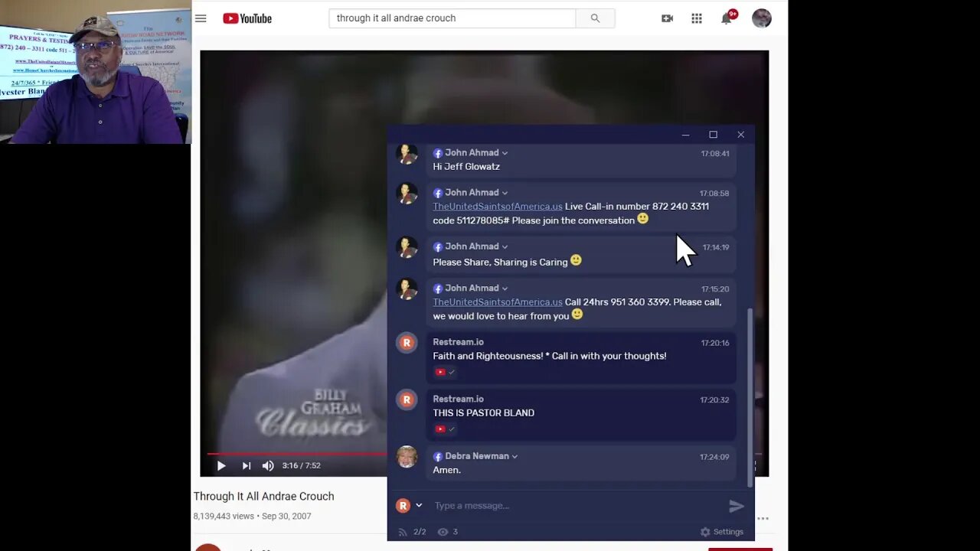Click the Restream chat settings gear icon
Screen dimensions: 980x551
(x=705, y=532)
